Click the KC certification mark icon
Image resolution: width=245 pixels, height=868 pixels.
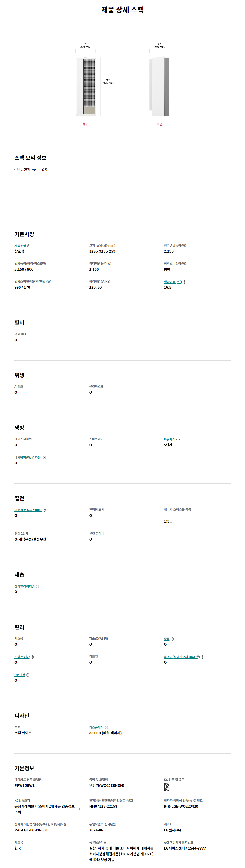pos(167,787)
